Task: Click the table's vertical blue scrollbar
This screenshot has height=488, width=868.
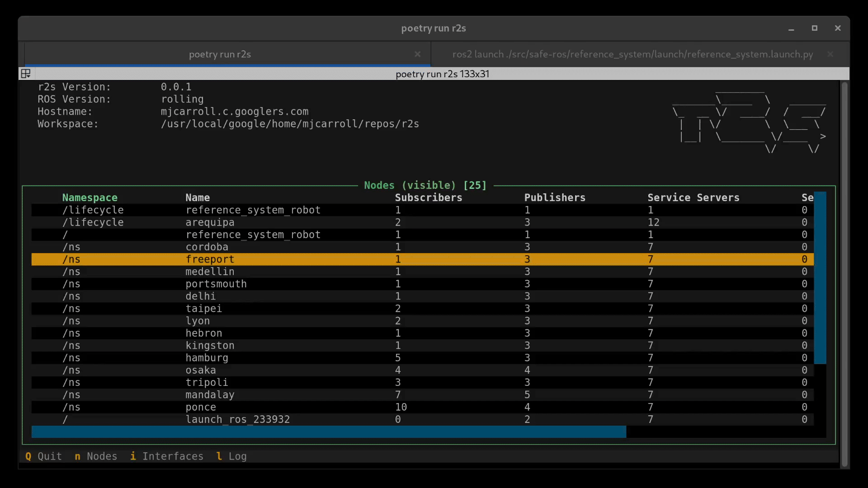Action: click(820, 277)
